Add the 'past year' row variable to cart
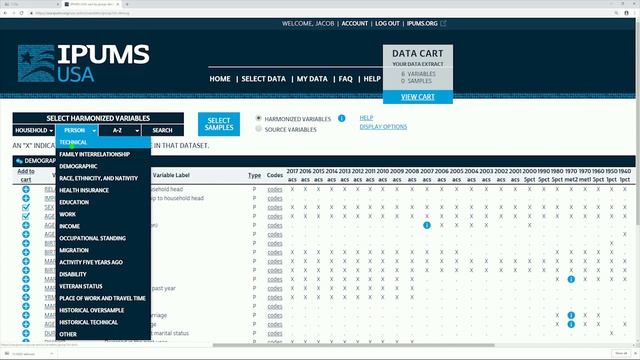Image resolution: width=640 pixels, height=360 pixels. (26, 288)
